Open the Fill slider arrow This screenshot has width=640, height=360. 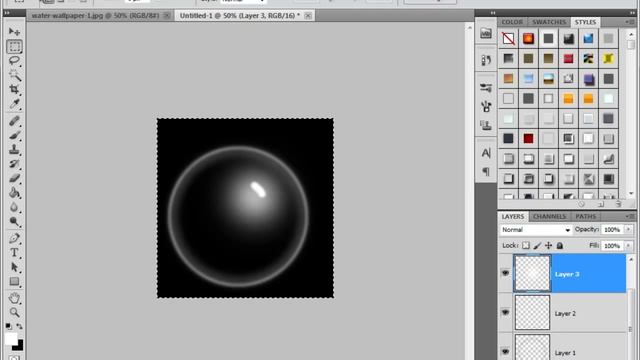[629, 246]
